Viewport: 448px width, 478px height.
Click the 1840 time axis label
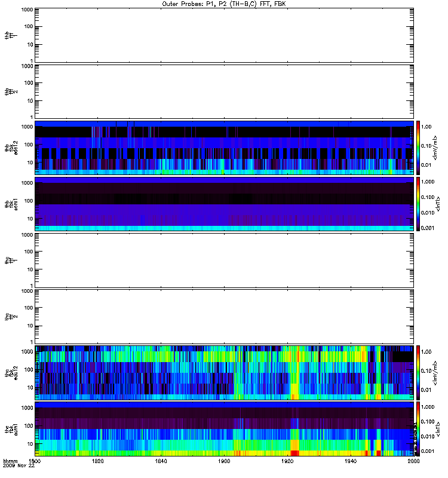161,461
